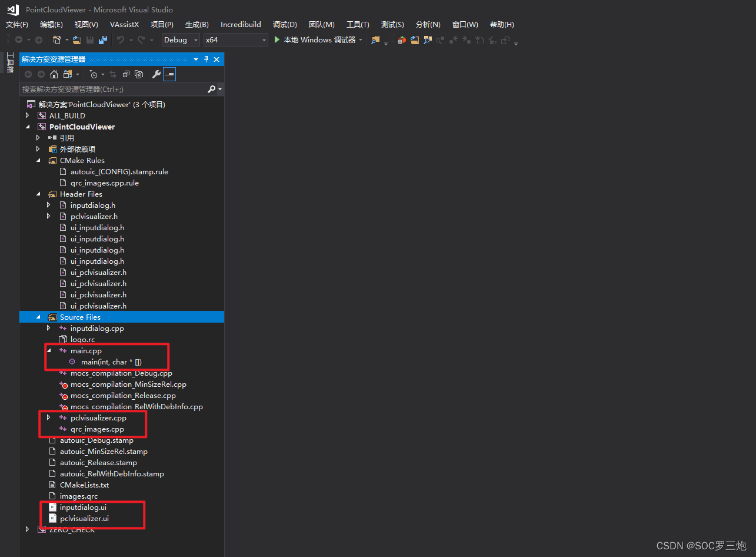Viewport: 756px width, 557px height.
Task: Collapse the CMake Rules folder
Action: click(x=38, y=160)
